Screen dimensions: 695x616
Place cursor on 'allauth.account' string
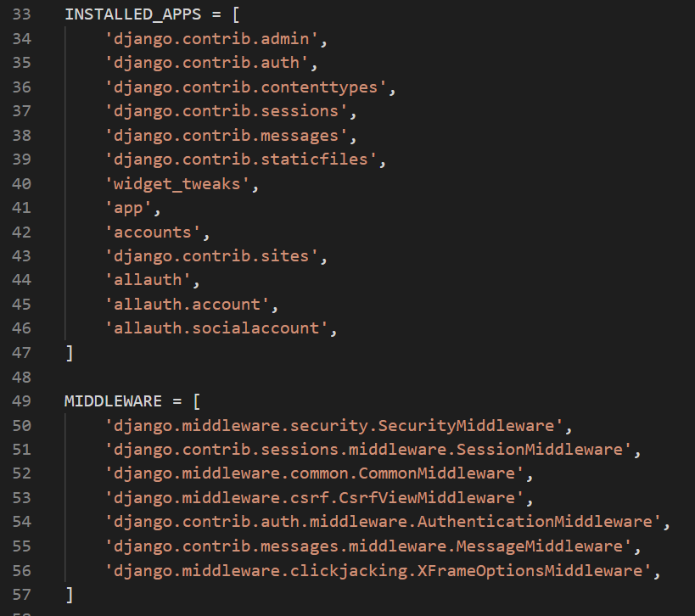pyautogui.click(x=187, y=305)
